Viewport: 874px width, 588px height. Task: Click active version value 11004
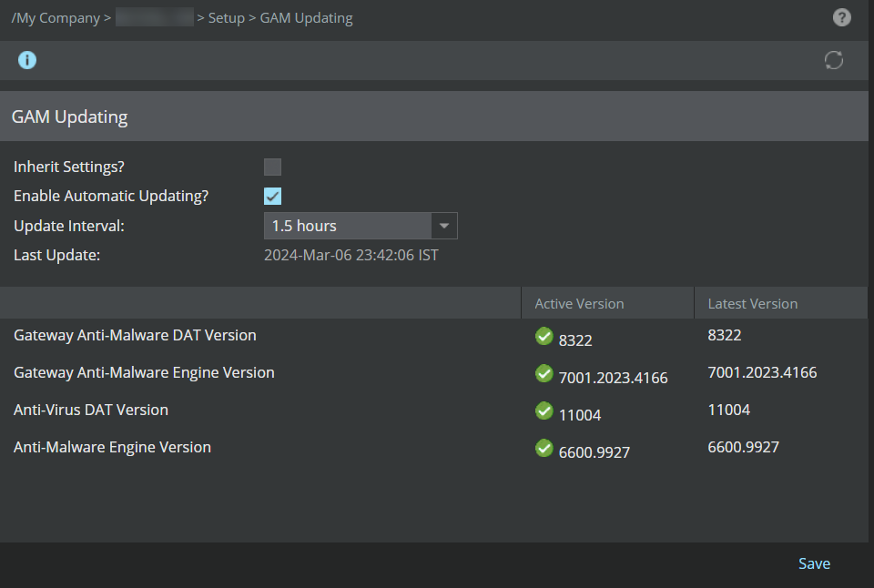(580, 415)
